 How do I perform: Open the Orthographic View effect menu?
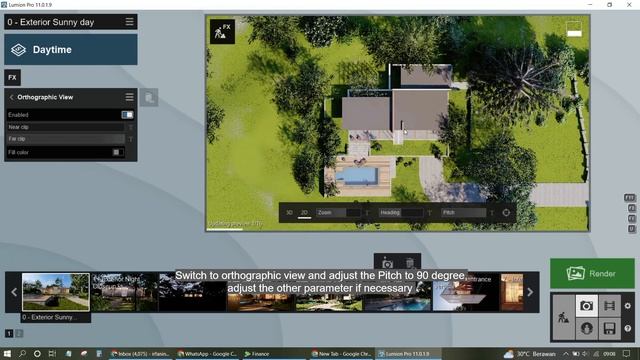click(x=129, y=97)
